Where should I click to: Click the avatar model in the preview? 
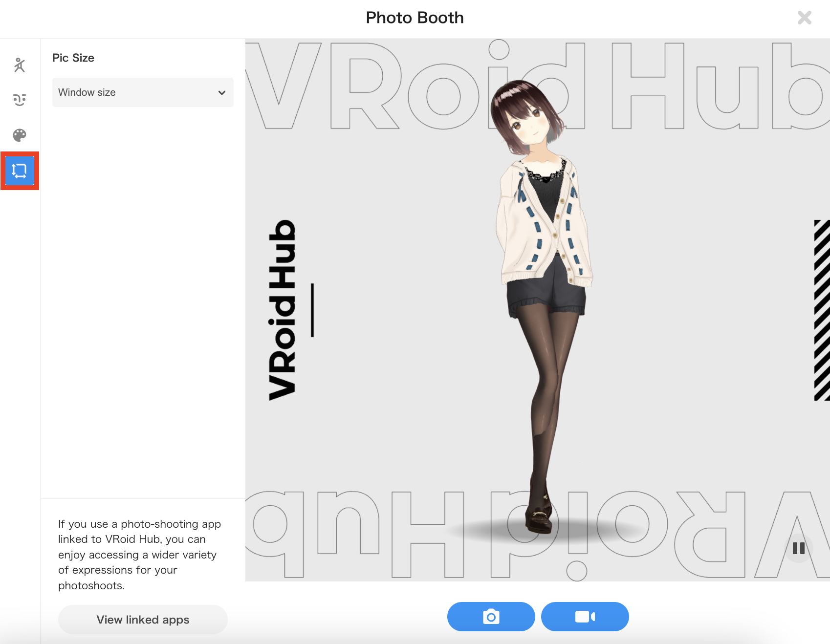[x=542, y=308]
